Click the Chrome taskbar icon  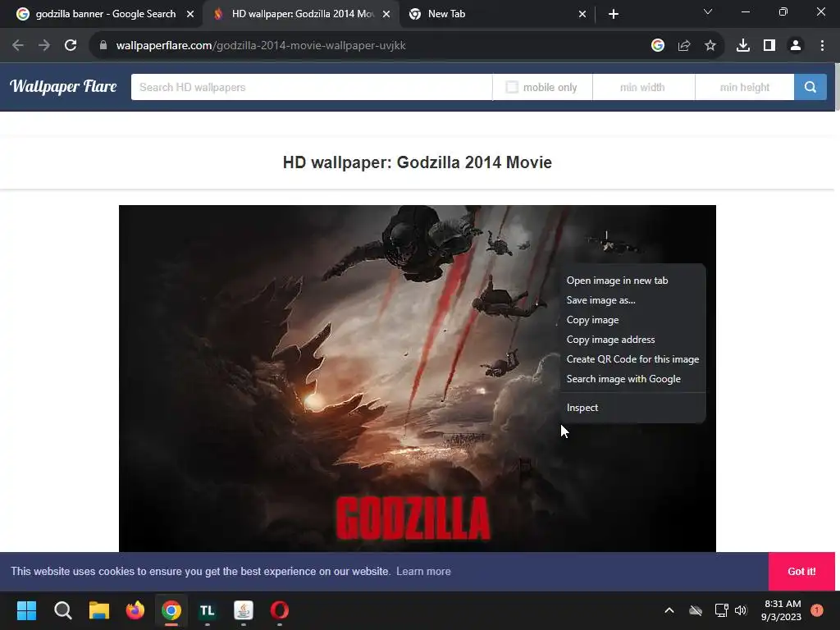point(171,610)
